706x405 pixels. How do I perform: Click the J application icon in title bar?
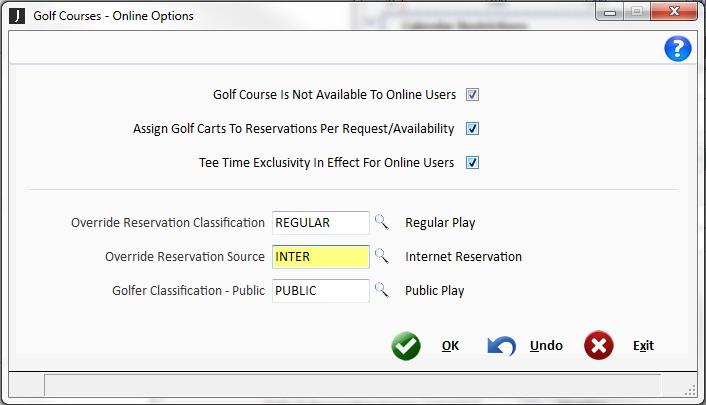coord(17,16)
